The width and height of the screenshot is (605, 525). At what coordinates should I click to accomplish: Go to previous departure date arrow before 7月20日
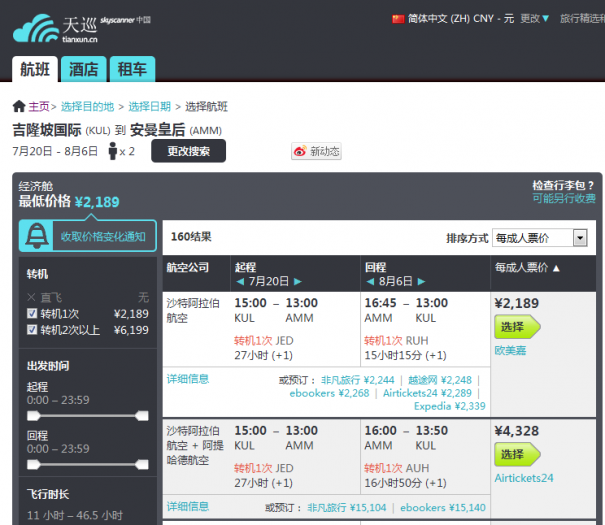240,281
